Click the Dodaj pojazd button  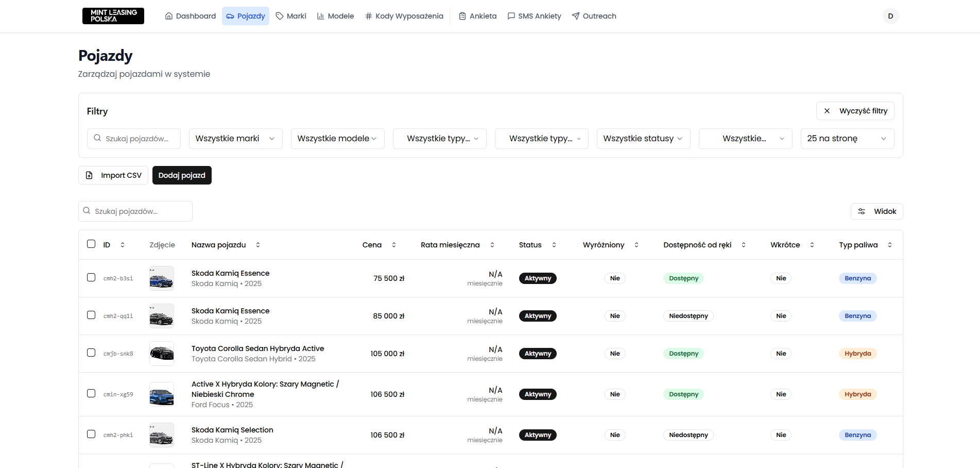182,175
